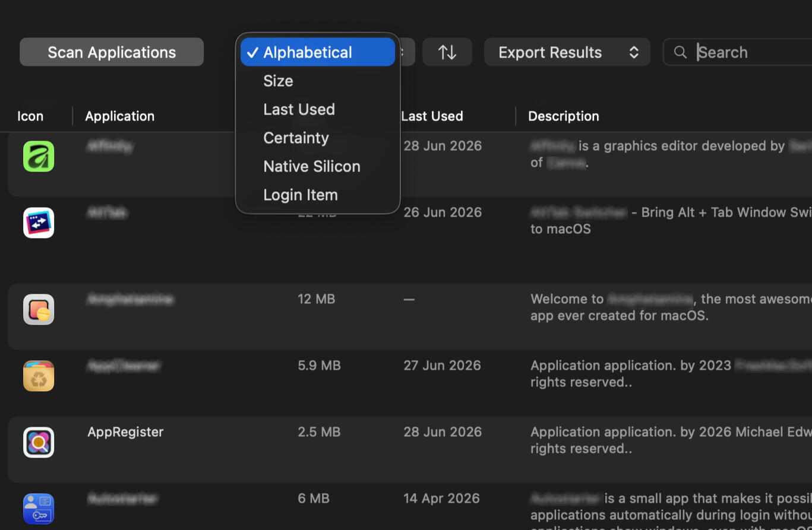
Task: Click the Last Used column header
Action: (x=432, y=116)
